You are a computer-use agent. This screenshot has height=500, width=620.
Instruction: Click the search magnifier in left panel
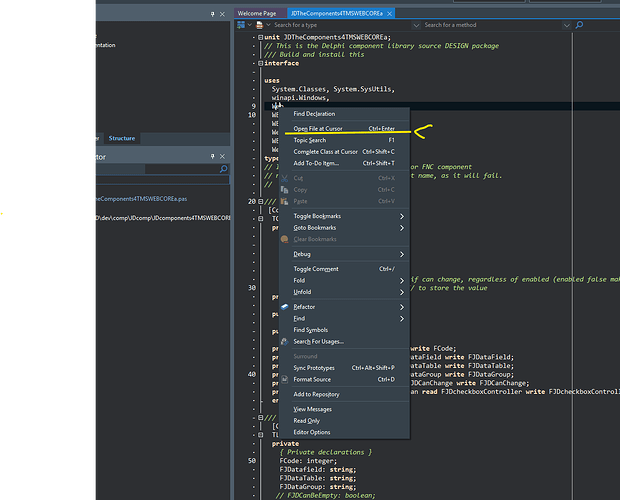(x=222, y=169)
